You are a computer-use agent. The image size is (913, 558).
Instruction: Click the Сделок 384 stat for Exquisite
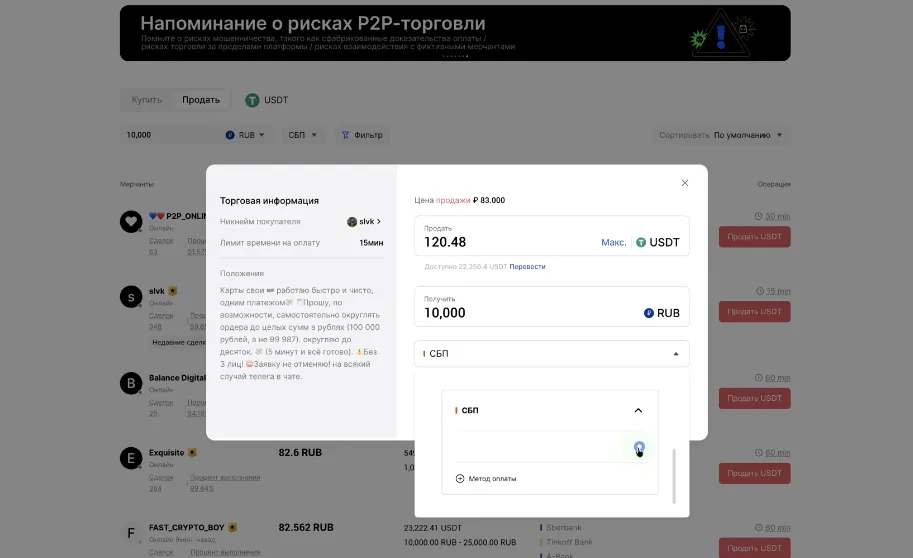(x=161, y=483)
